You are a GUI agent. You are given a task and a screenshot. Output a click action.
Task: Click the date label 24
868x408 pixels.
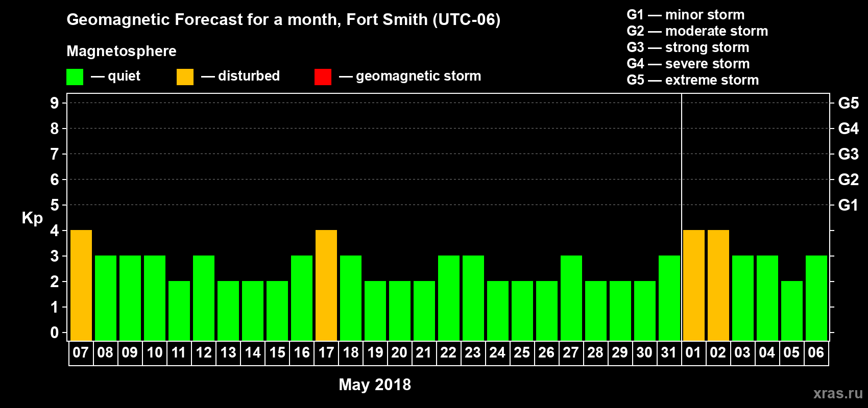click(x=497, y=353)
